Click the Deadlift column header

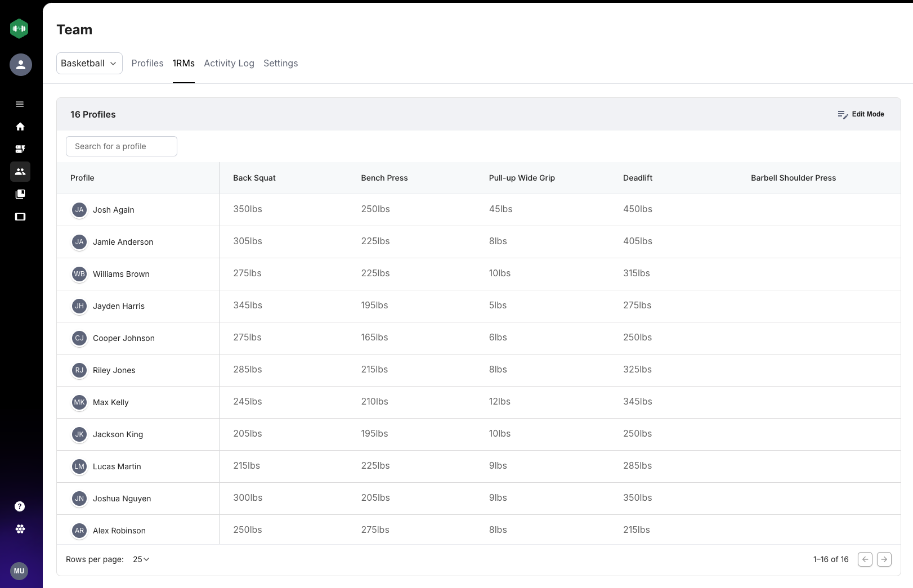tap(638, 178)
